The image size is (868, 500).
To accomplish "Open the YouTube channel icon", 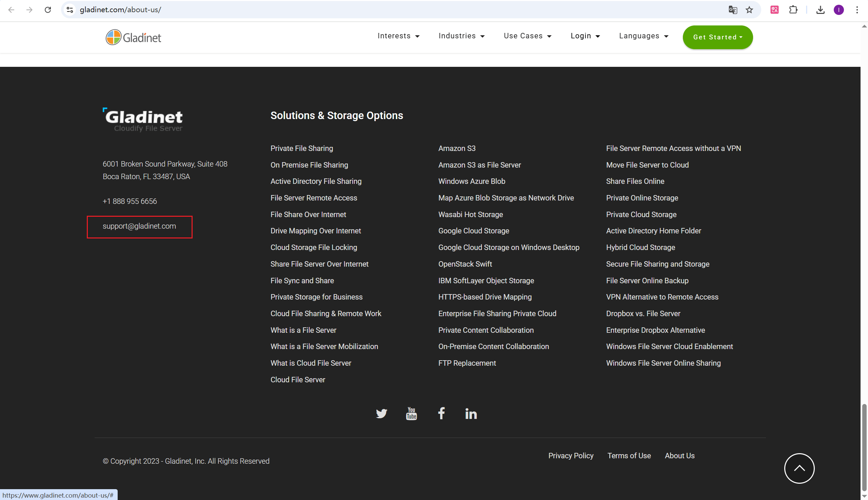I will point(411,414).
